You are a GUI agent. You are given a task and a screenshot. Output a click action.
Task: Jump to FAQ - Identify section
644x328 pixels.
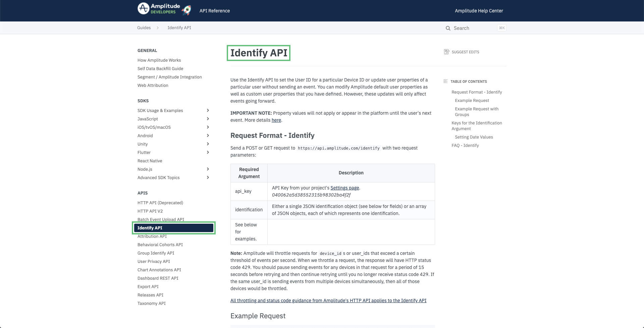[x=465, y=145]
